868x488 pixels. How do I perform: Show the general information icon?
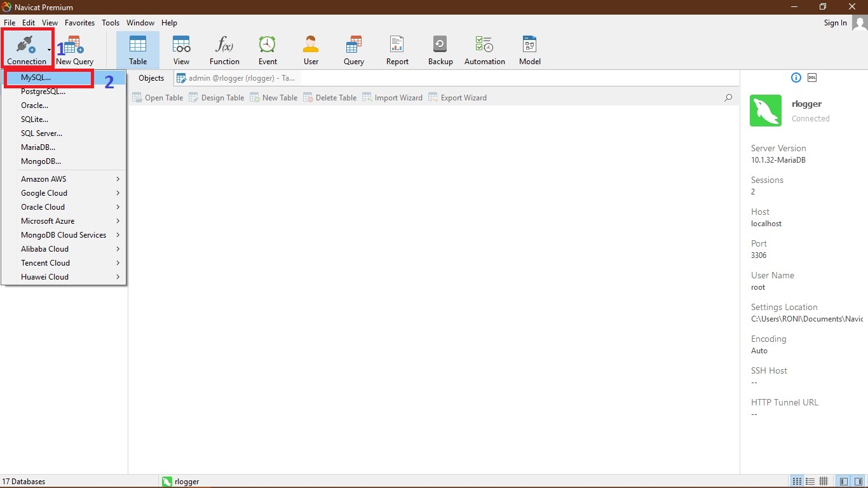[x=796, y=78]
